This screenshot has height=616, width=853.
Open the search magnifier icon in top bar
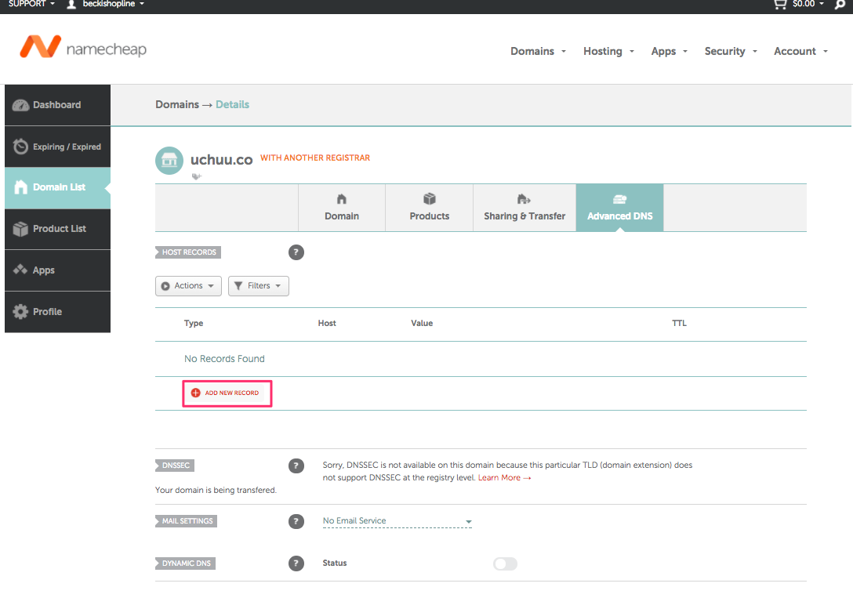(840, 5)
